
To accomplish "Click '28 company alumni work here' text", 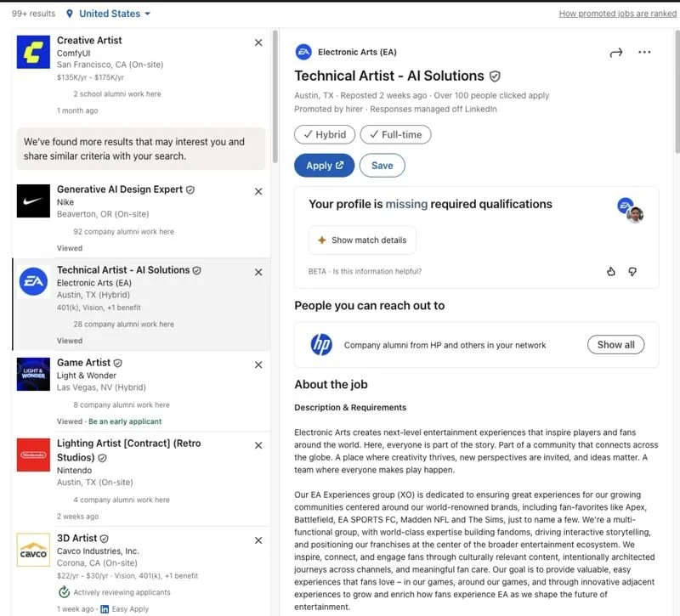I will click(x=123, y=324).
